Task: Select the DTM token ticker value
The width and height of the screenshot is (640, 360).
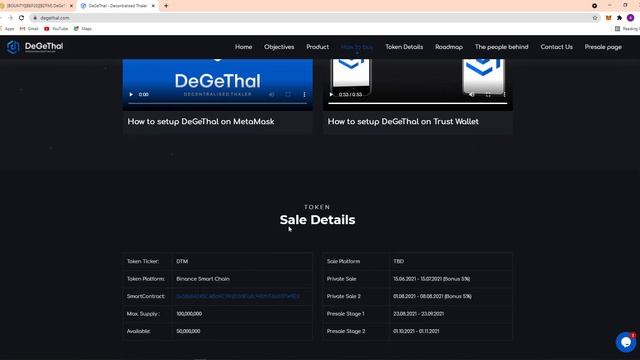Action: [x=182, y=261]
